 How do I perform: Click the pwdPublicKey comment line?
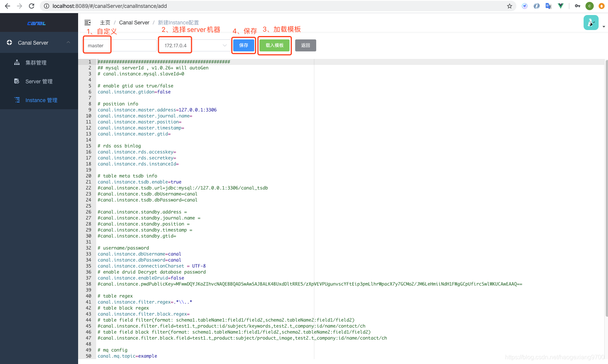click(310, 284)
